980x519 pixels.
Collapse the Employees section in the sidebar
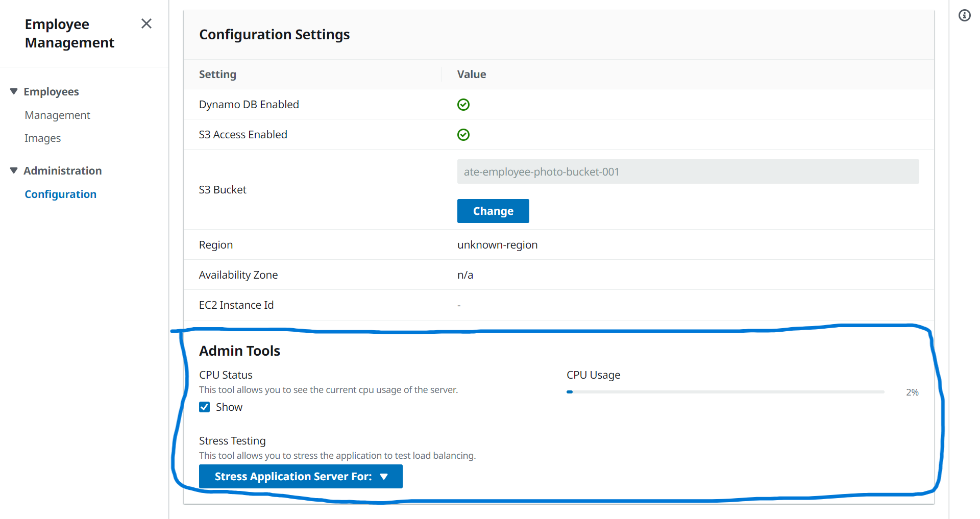(13, 91)
